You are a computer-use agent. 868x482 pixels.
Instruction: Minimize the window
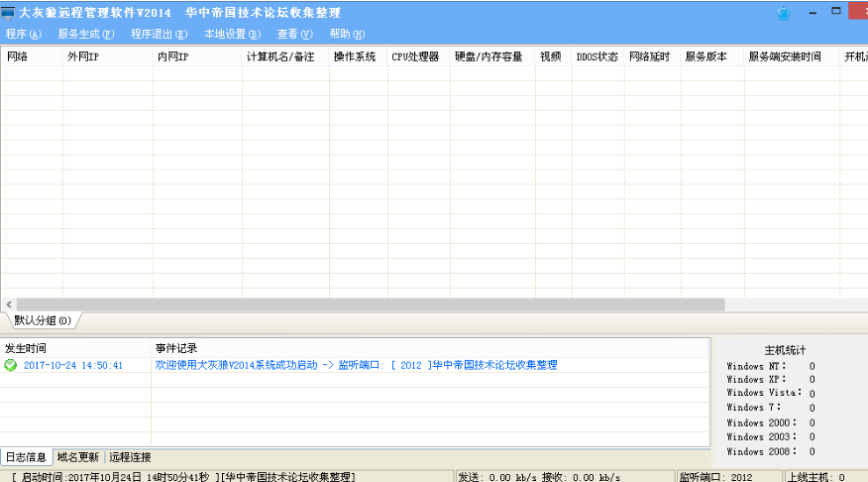coord(813,12)
